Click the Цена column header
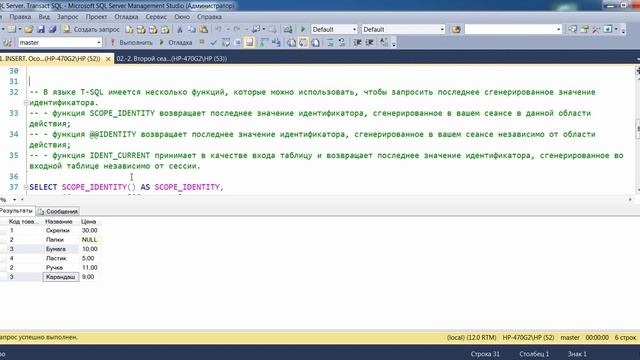Image resolution: width=640 pixels, height=360 pixels. (89, 221)
